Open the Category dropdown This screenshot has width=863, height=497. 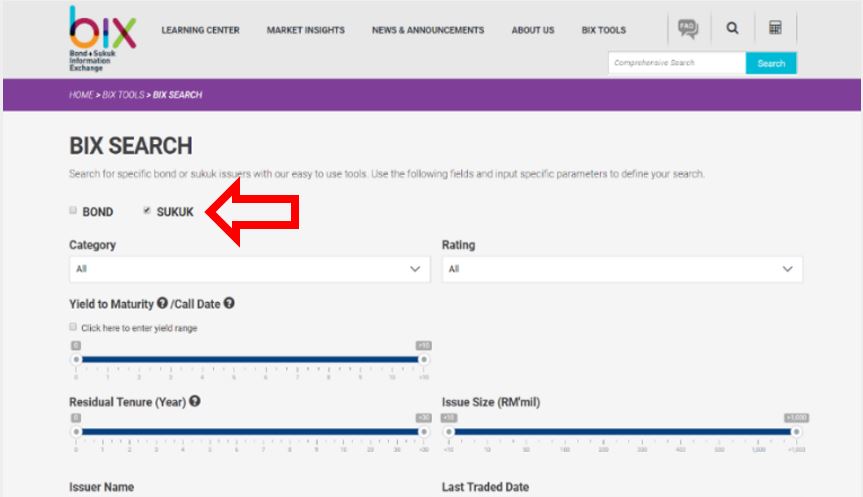click(x=249, y=269)
